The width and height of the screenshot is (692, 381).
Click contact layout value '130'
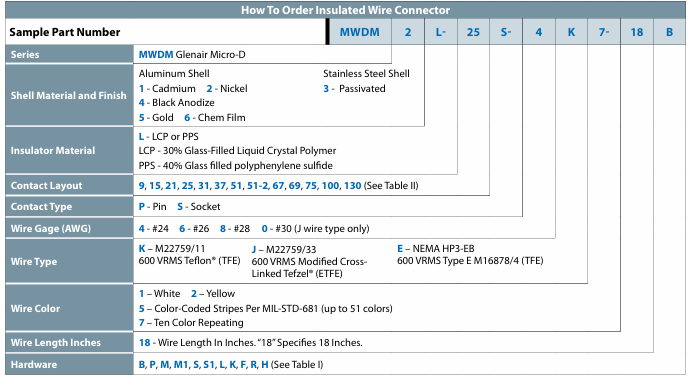(352, 186)
